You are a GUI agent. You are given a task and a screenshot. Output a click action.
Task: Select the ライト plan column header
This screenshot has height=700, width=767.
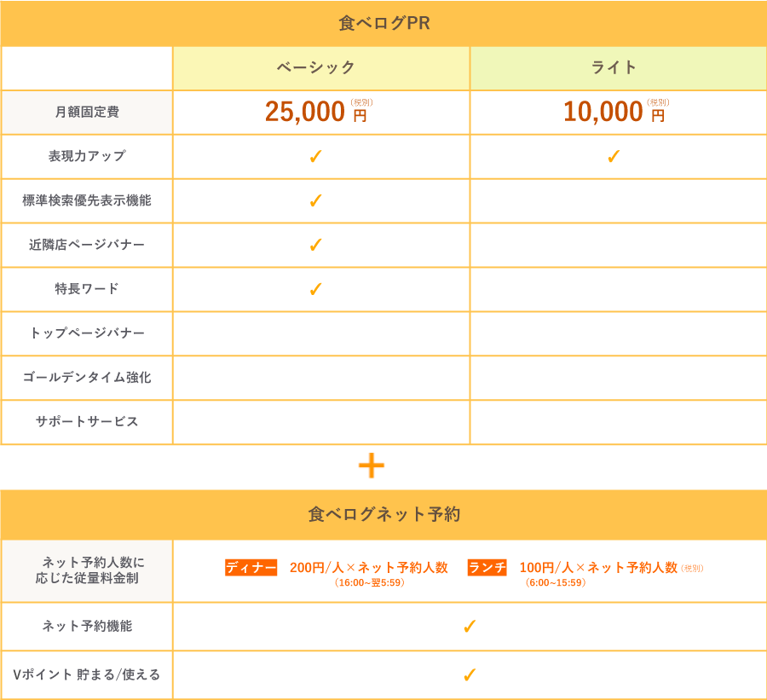[619, 68]
